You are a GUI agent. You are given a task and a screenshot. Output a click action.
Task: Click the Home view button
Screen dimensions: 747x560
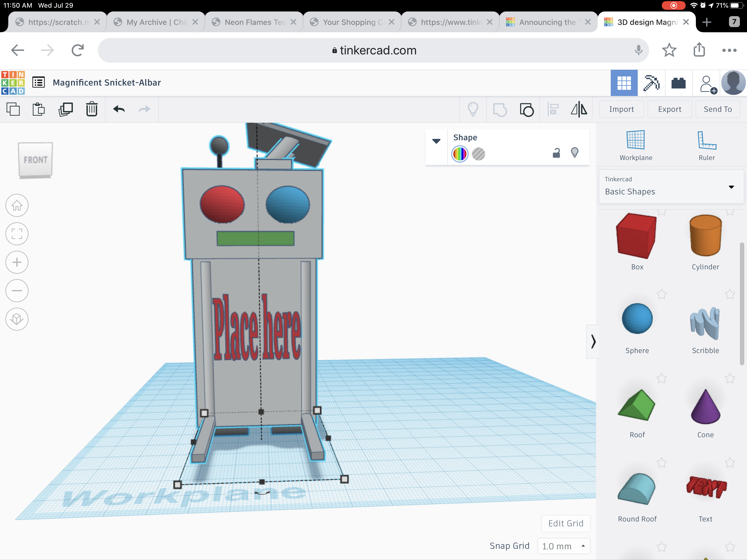[17, 205]
